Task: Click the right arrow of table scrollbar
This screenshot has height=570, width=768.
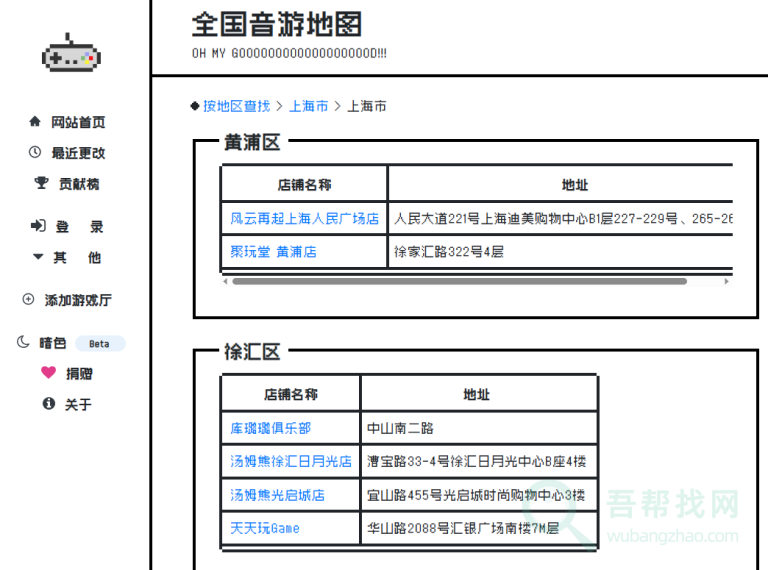Action: (727, 282)
